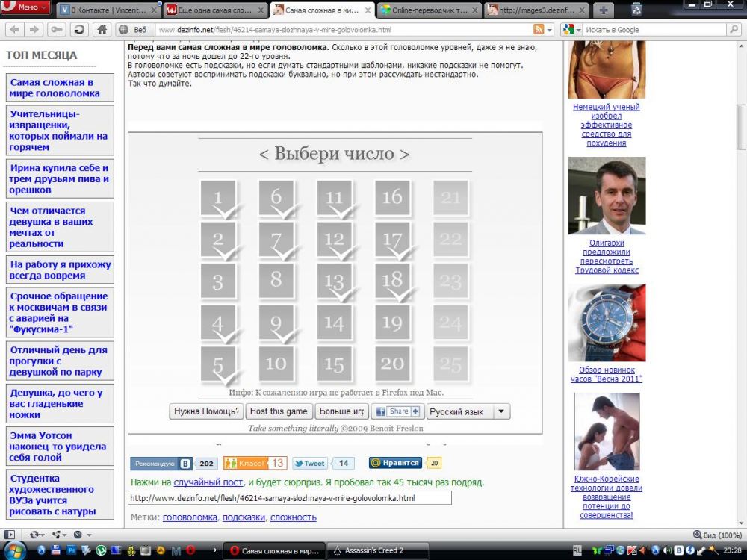Viewport: 747px width, 560px height.
Task: Click the Windows Start orb
Action: point(14,550)
